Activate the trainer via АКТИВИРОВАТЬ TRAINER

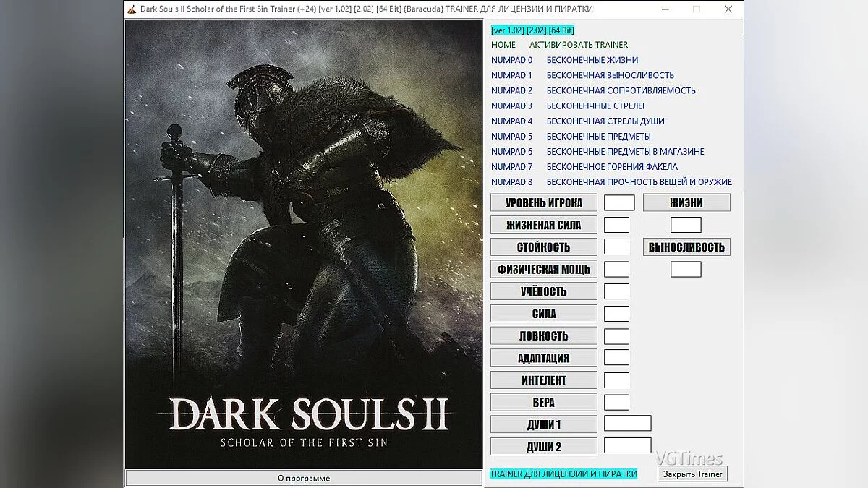[579, 45]
